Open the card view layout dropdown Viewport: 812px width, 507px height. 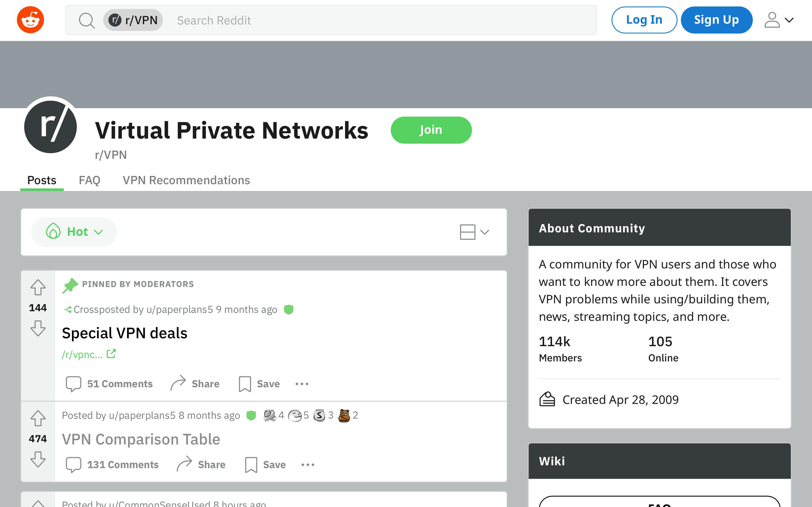pyautogui.click(x=475, y=232)
